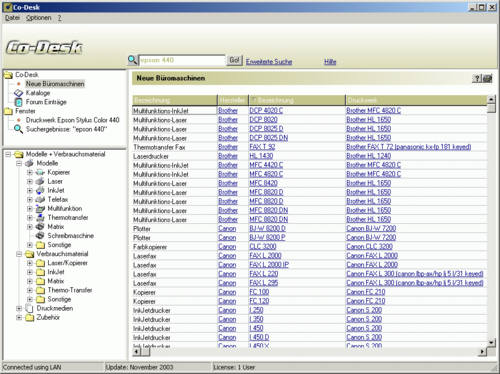Click in the search input field
This screenshot has height=374, width=500.
(x=182, y=60)
